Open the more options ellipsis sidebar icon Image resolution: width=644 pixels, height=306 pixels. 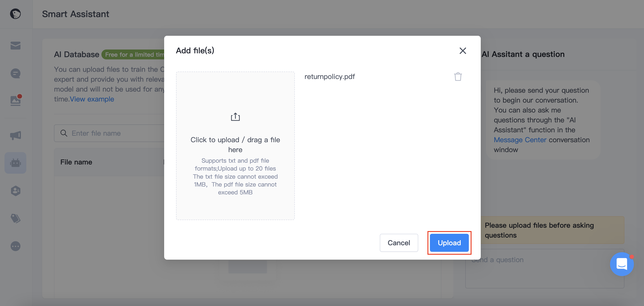pyautogui.click(x=16, y=246)
